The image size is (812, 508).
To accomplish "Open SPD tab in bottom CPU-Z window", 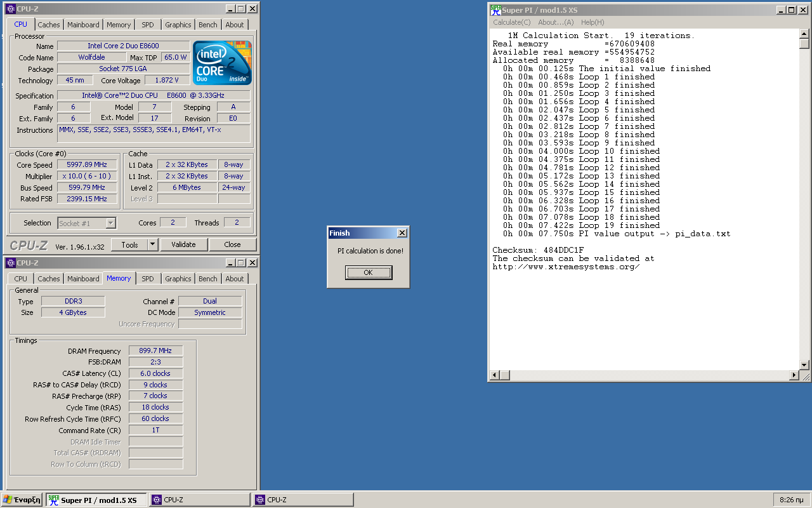I will coord(148,279).
